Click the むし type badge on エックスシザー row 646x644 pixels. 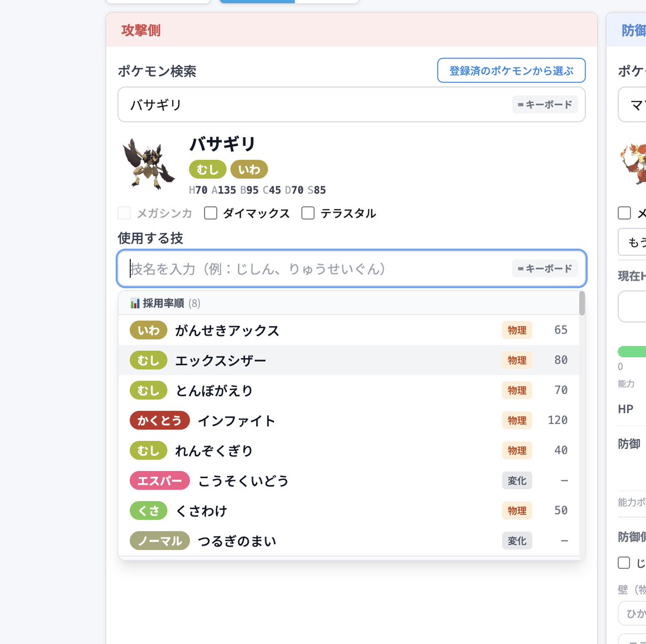(x=149, y=360)
